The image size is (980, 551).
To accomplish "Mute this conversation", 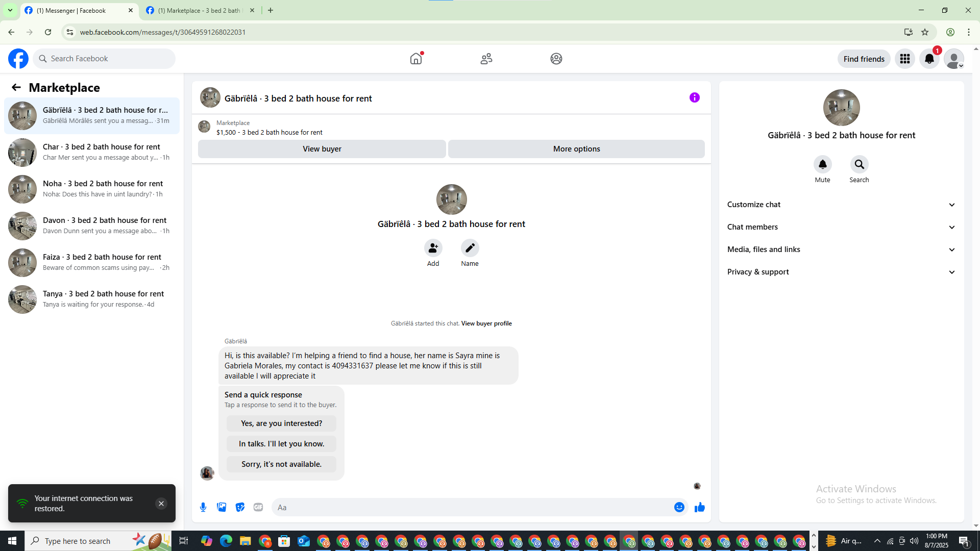I will [x=822, y=164].
